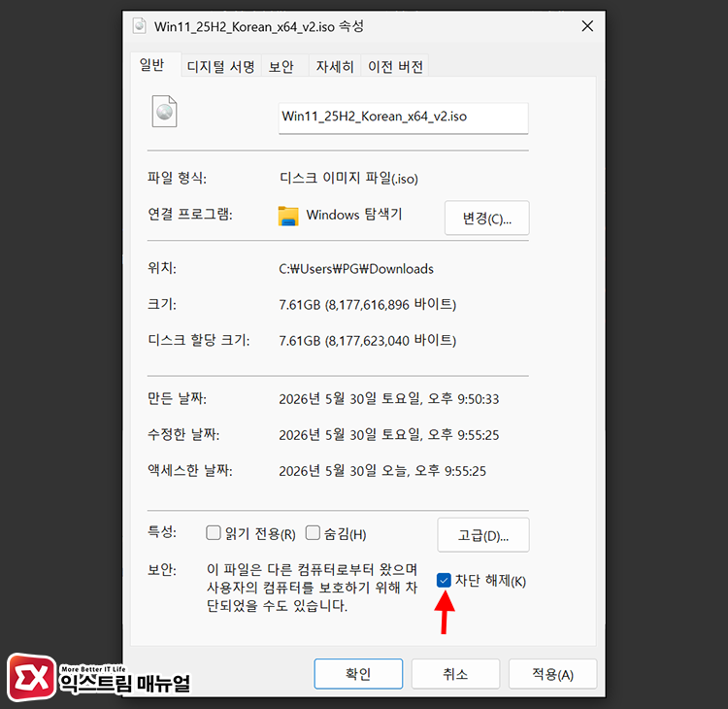Click the 크기: label
Image resolution: width=728 pixels, height=709 pixels.
tap(161, 304)
